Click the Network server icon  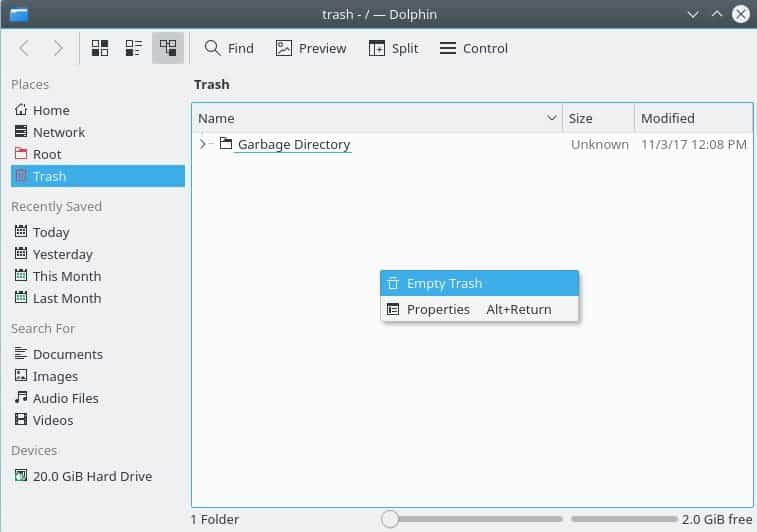coord(21,131)
